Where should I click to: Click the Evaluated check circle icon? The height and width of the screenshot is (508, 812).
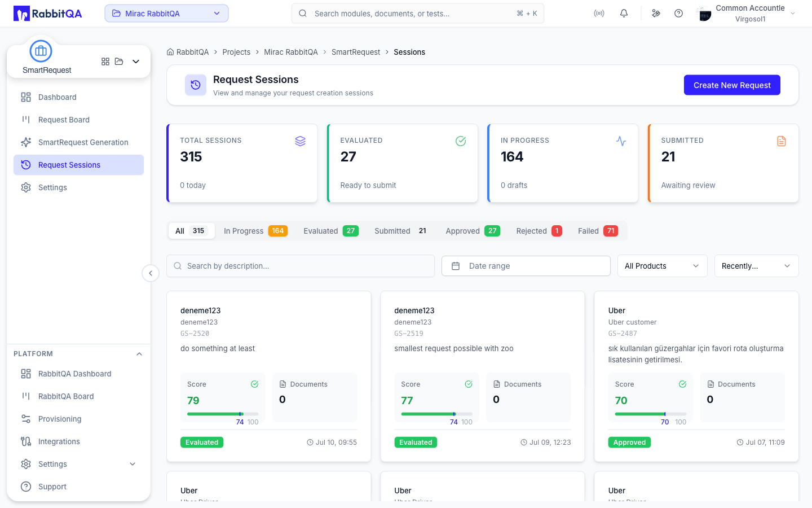coord(461,141)
